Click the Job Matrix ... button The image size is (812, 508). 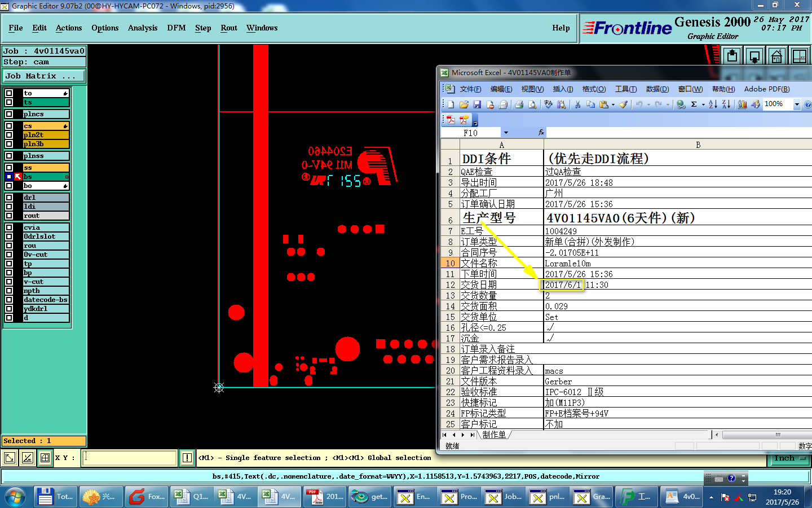pyautogui.click(x=44, y=76)
